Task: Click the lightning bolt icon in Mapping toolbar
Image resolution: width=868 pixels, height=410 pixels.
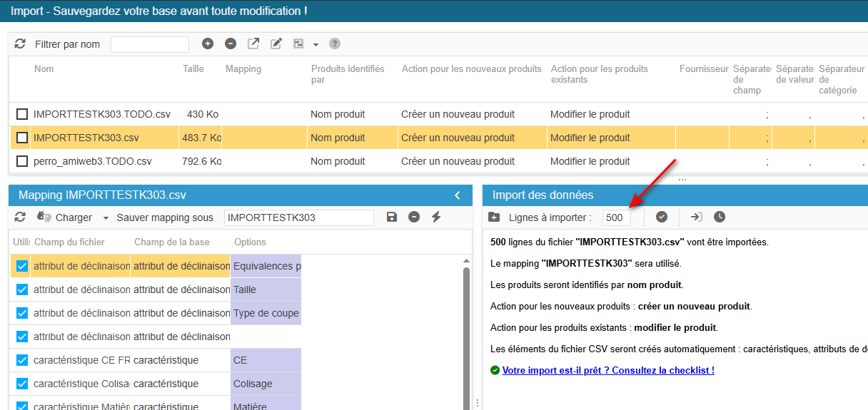Action: [x=436, y=217]
